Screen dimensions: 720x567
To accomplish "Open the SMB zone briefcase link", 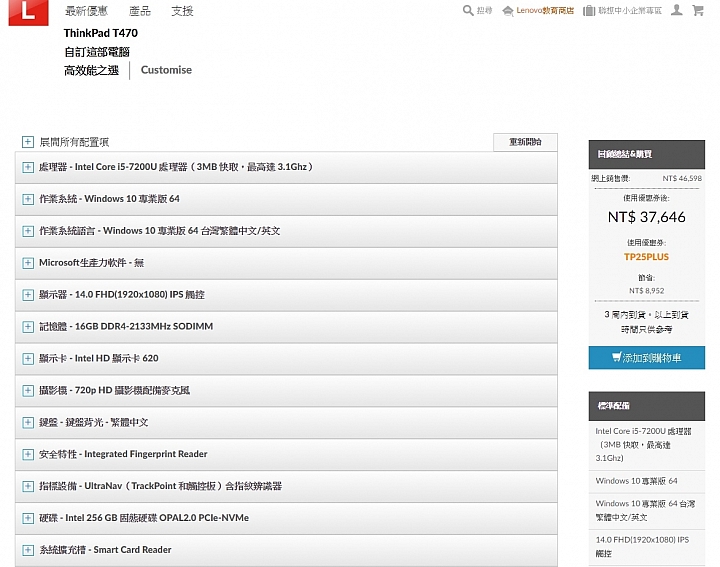I will [622, 11].
